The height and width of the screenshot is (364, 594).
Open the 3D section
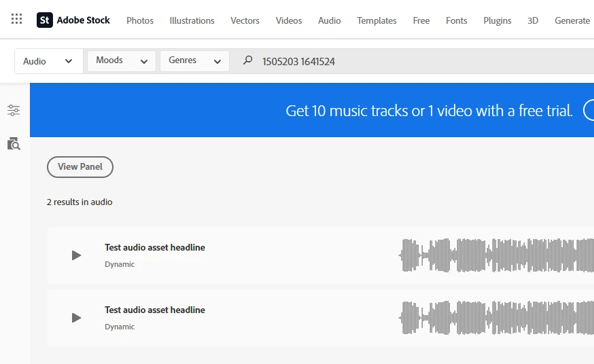click(533, 20)
